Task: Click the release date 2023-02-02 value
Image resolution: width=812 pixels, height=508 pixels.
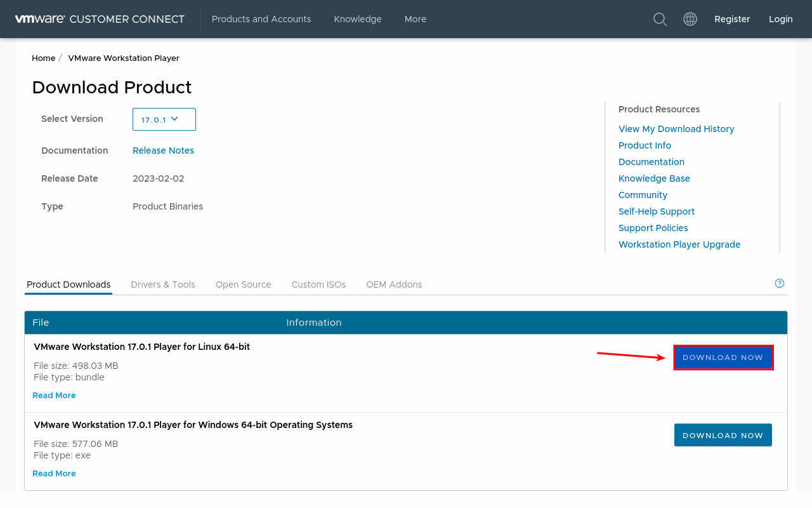Action: (x=159, y=178)
